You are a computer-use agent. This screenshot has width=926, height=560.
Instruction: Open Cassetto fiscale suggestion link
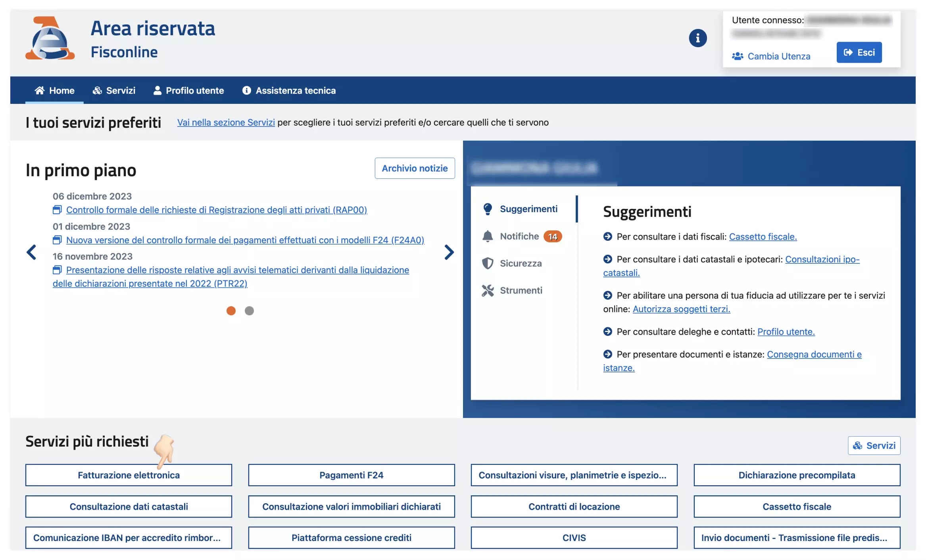[x=763, y=236]
